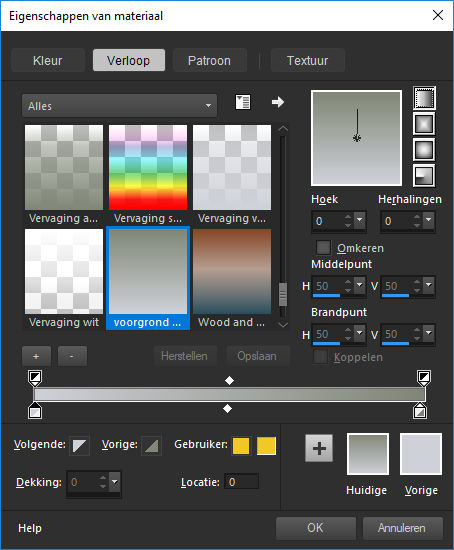Viewport: 454px width, 550px height.
Task: Open the Alles category dropdown
Action: (x=119, y=106)
